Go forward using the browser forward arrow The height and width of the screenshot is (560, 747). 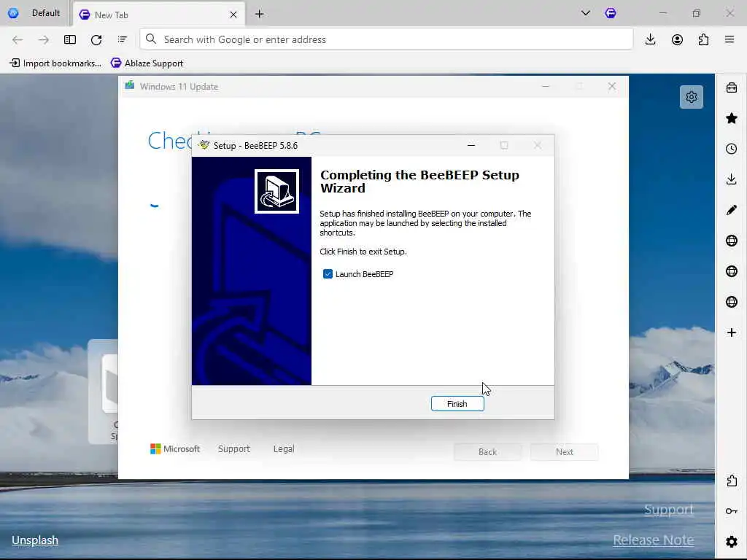coord(44,39)
